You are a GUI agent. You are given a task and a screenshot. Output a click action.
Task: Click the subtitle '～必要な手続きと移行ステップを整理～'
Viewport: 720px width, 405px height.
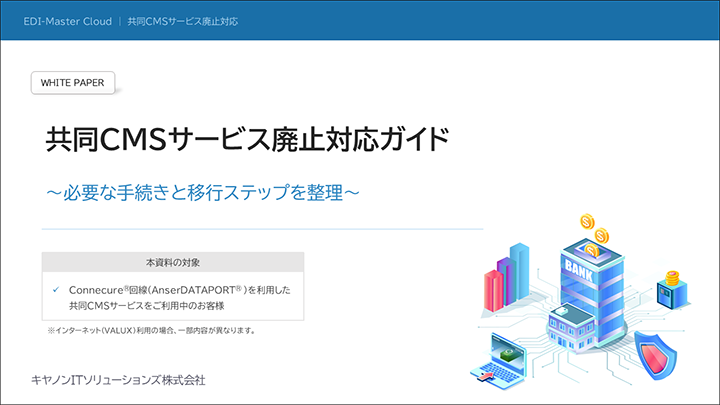[x=202, y=192]
